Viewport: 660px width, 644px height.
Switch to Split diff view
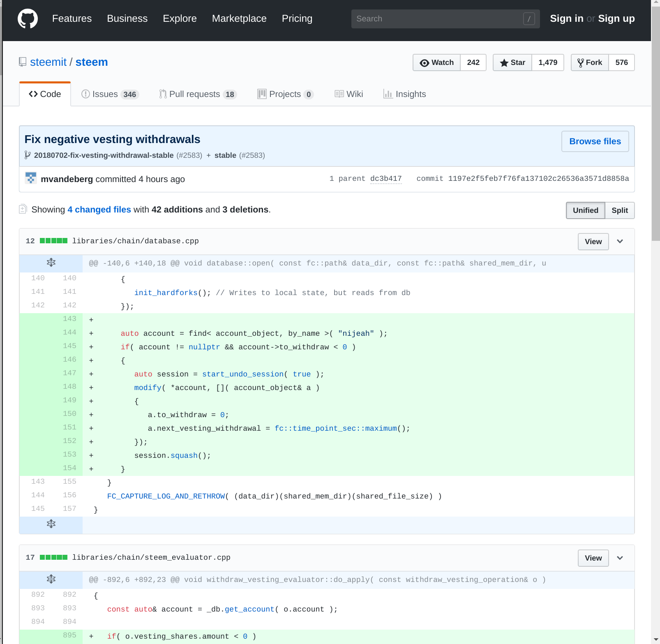(x=620, y=210)
